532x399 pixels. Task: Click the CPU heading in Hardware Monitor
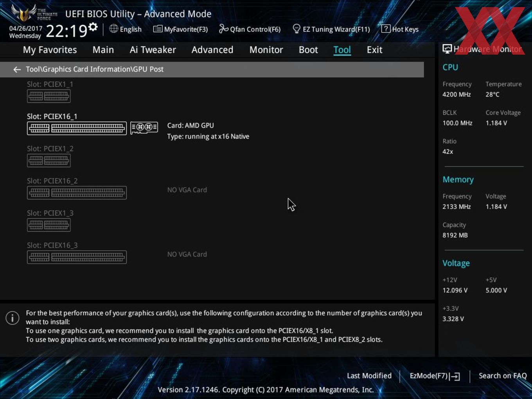click(450, 67)
